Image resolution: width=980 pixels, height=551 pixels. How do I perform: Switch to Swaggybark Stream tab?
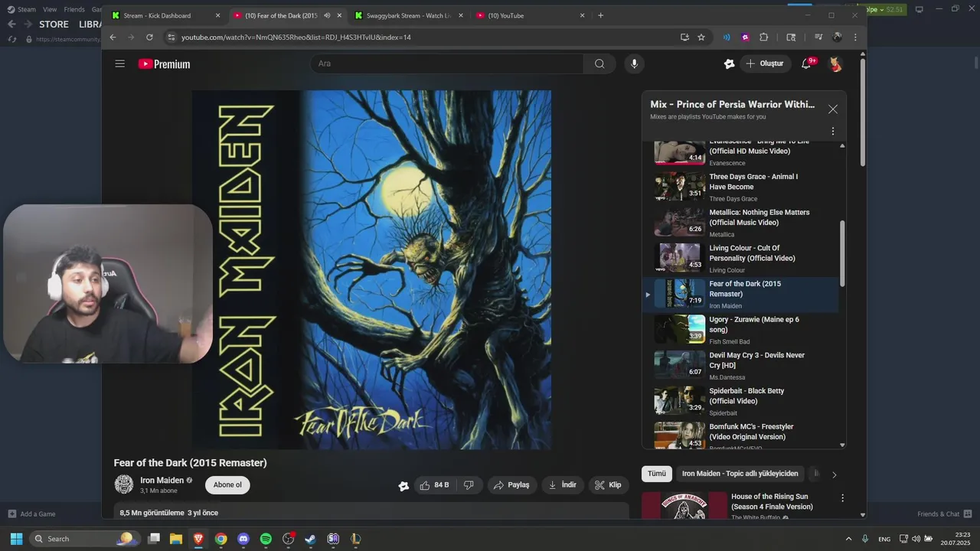pos(408,15)
